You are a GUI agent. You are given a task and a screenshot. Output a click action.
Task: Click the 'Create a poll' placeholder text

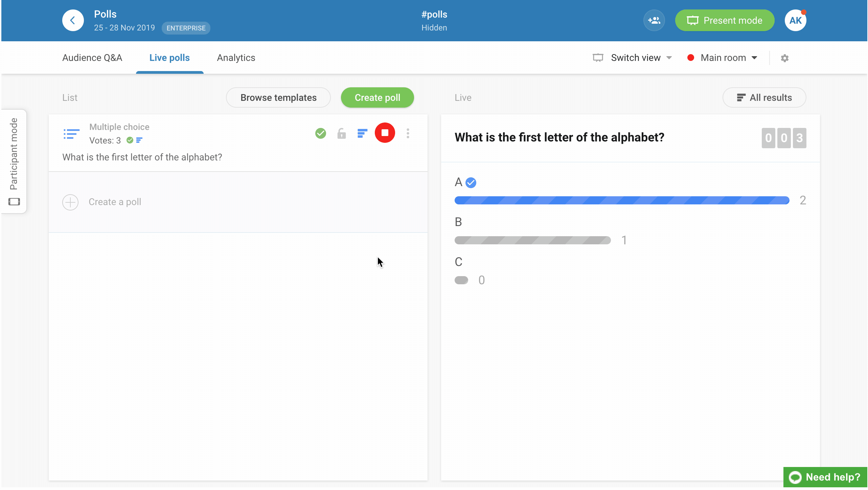(x=115, y=202)
